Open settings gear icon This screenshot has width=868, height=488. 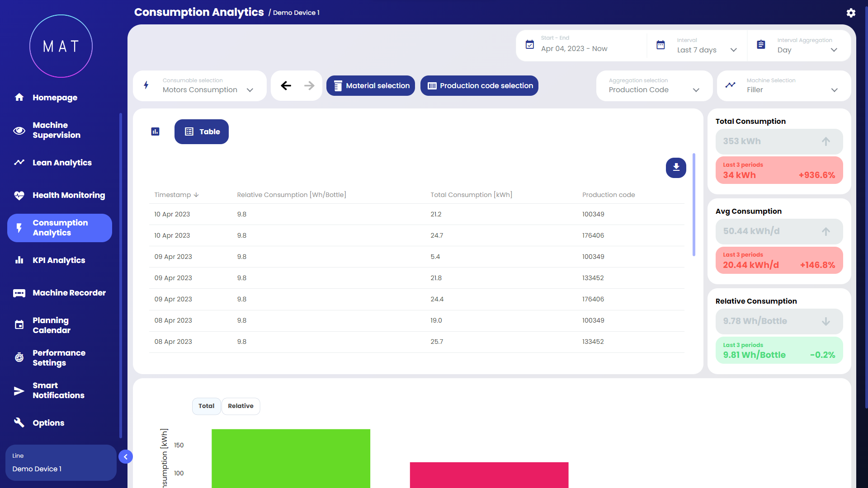point(851,13)
